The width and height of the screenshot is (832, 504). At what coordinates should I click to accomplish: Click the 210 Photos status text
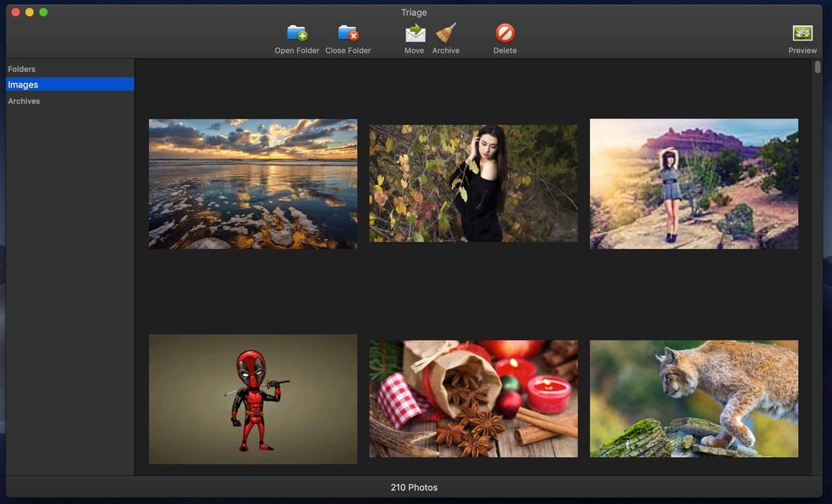(x=414, y=487)
